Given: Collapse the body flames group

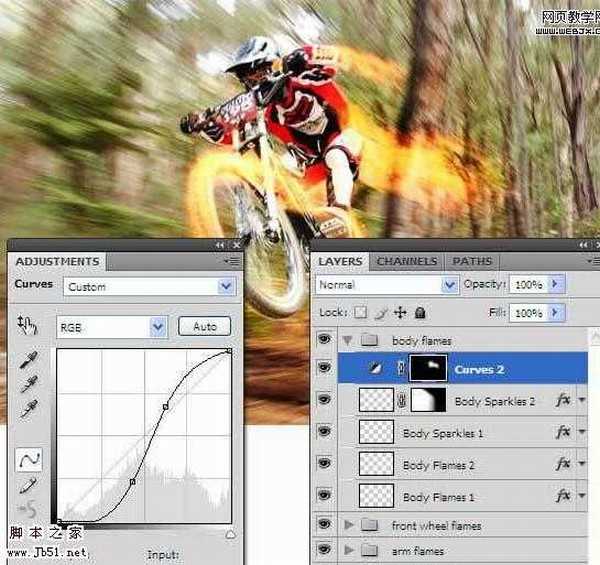Looking at the screenshot, I should [x=348, y=340].
